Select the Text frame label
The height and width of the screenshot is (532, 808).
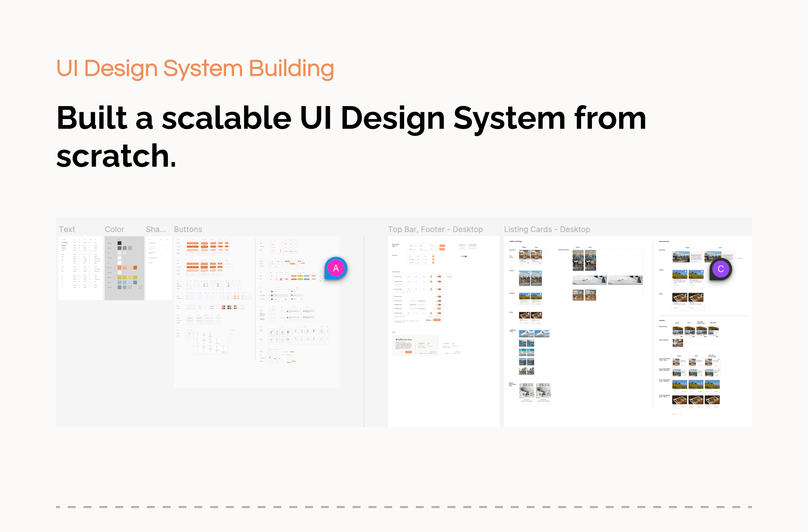67,229
